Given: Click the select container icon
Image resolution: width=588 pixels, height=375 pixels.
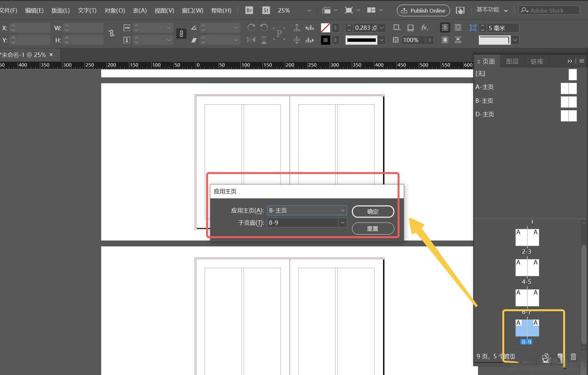Looking at the screenshot, I should tap(297, 28).
